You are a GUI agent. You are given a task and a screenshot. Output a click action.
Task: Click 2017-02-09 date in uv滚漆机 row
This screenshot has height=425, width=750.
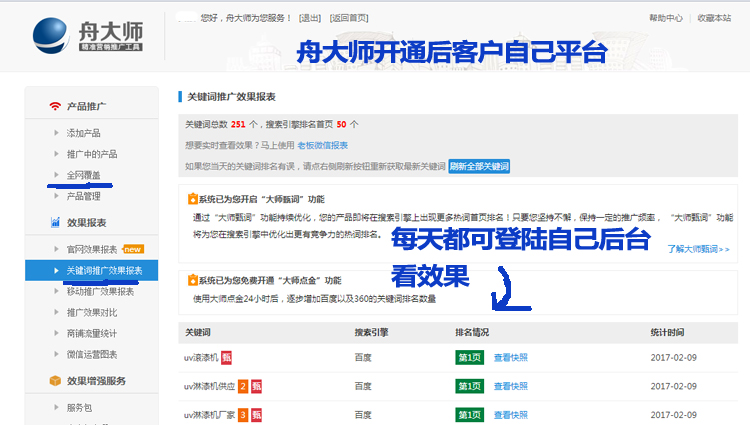pyautogui.click(x=673, y=358)
